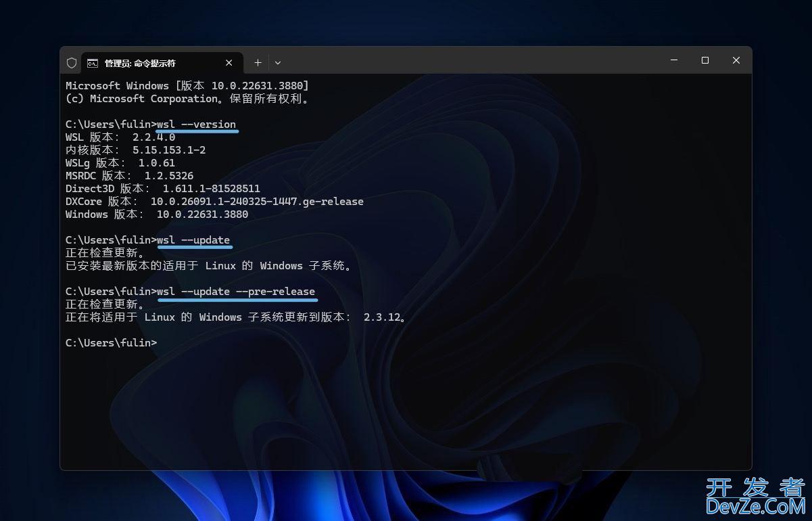Expand the new tab profile dropdown
This screenshot has width=812, height=521.
click(278, 63)
